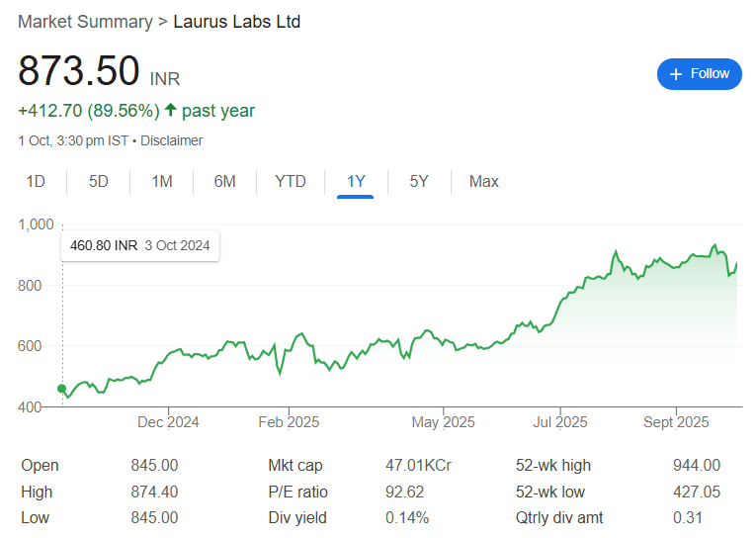
Task: Open the Disclaimer link
Action: tap(171, 140)
